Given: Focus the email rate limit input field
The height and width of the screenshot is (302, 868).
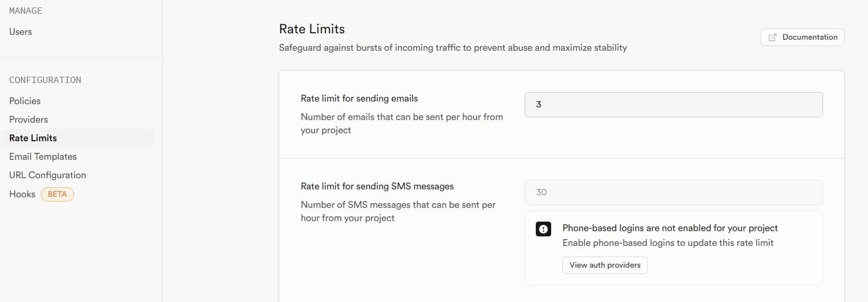Looking at the screenshot, I should (x=673, y=105).
